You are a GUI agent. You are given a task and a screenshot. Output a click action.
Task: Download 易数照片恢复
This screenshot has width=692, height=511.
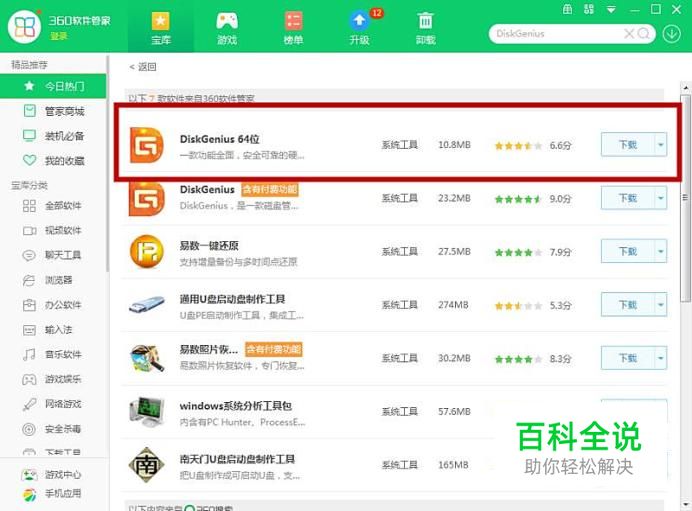click(x=628, y=358)
